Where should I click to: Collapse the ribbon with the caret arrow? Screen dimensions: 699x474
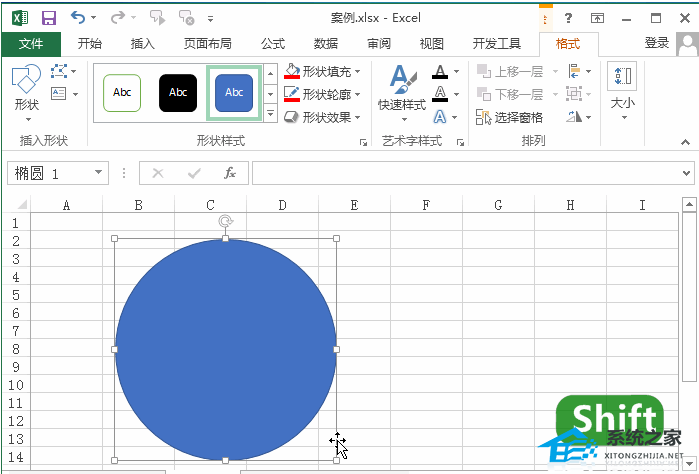point(685,142)
